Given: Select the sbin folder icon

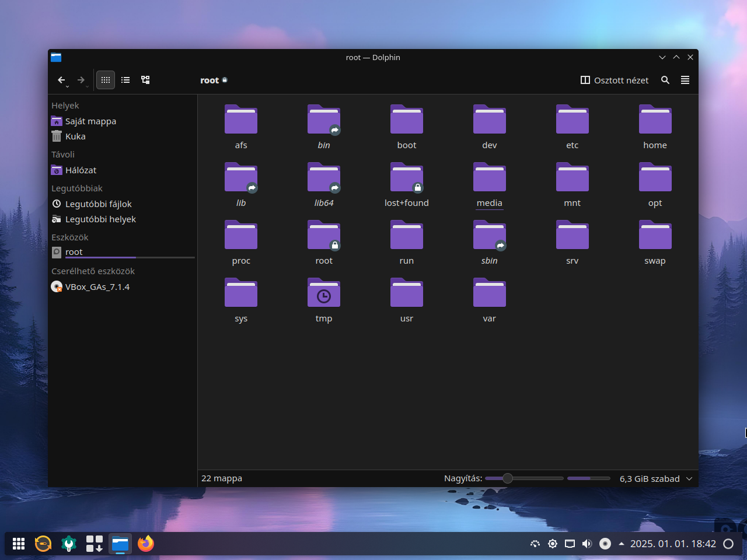Looking at the screenshot, I should point(490,235).
